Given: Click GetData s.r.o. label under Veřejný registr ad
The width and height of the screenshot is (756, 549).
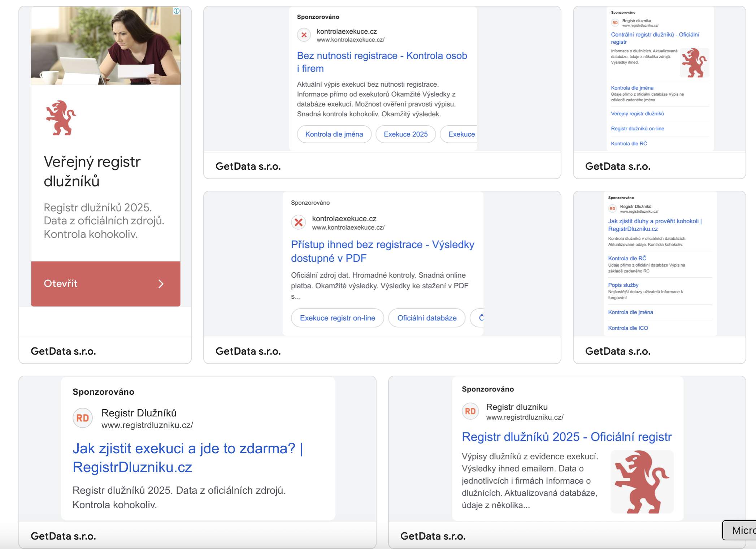Looking at the screenshot, I should pyautogui.click(x=63, y=351).
